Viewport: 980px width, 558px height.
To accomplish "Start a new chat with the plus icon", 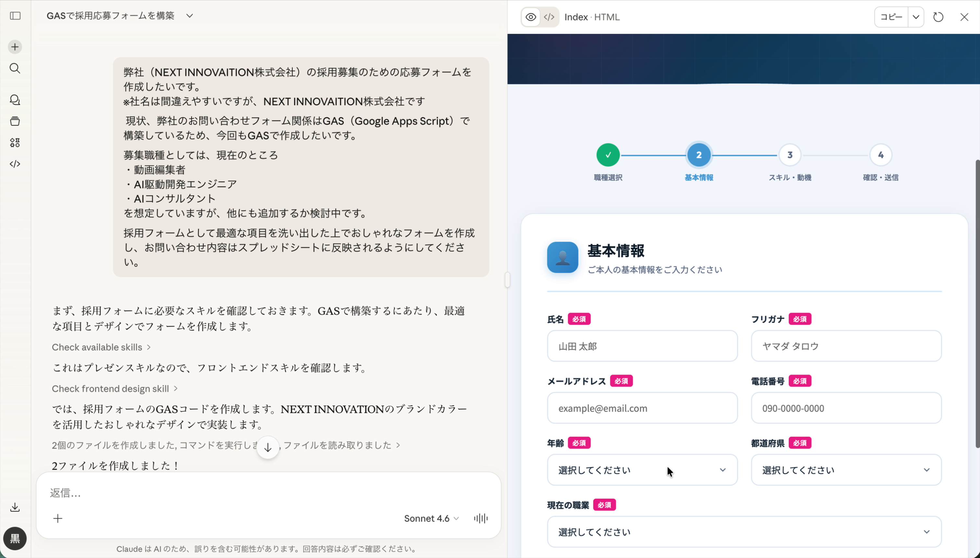I will 15,46.
